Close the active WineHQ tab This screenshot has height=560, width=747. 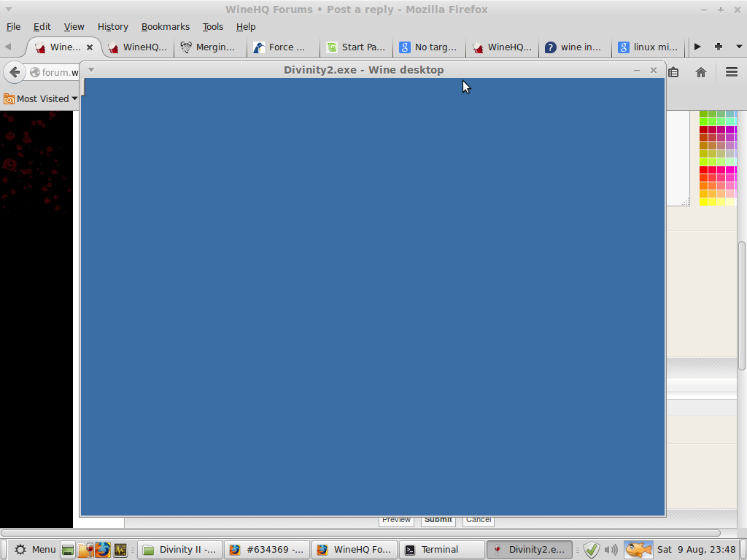pyautogui.click(x=90, y=47)
